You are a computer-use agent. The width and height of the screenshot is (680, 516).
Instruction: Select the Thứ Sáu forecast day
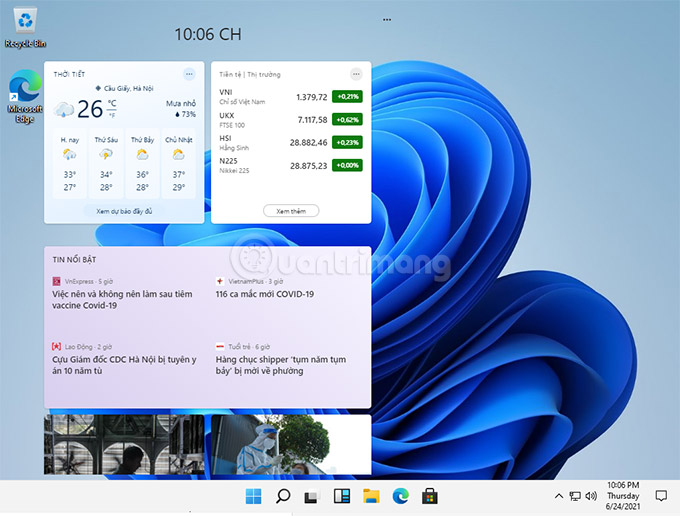106,163
